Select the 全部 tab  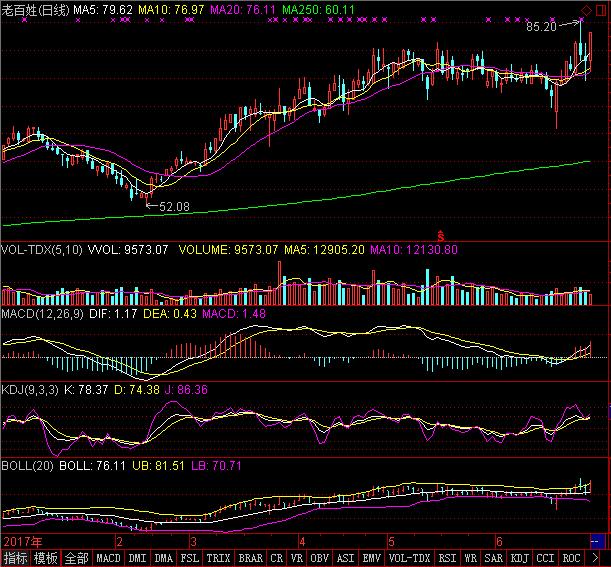[x=76, y=558]
